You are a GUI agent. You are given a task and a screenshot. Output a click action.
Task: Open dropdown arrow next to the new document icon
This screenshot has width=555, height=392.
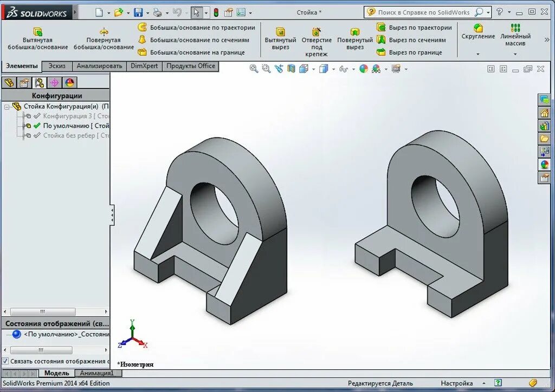click(108, 13)
